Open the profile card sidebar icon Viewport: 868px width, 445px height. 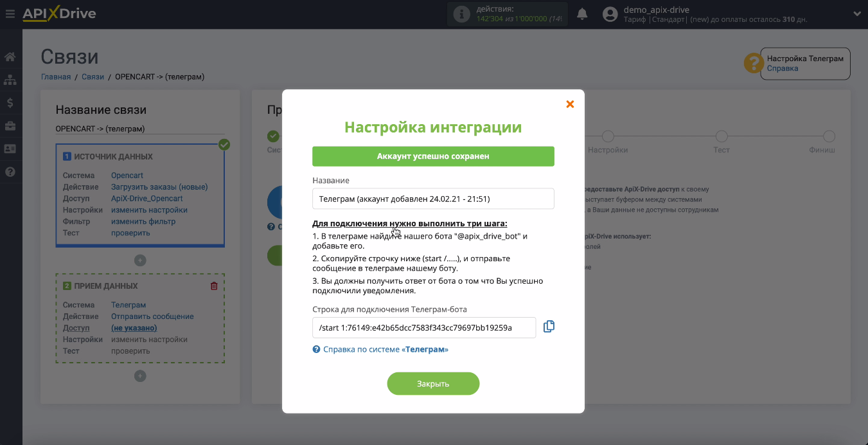(x=10, y=149)
